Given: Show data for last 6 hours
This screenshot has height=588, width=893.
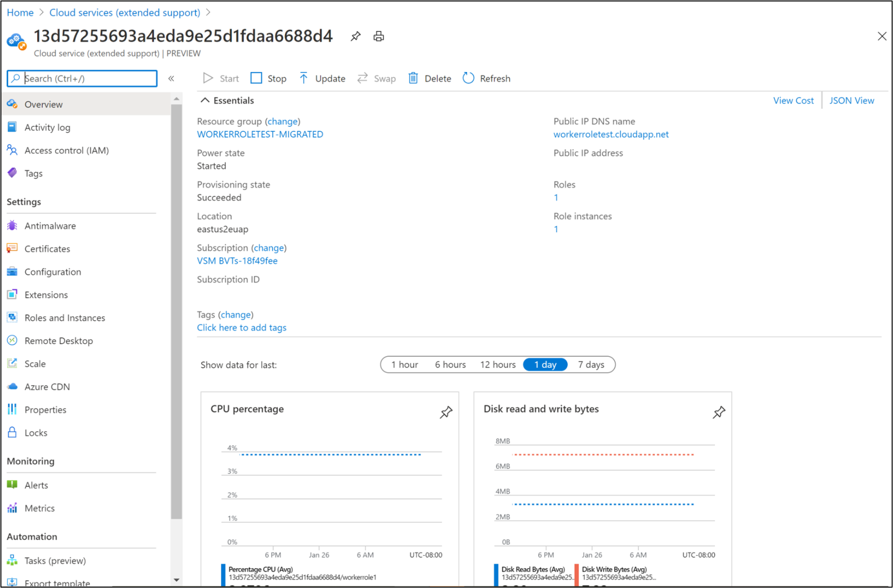Looking at the screenshot, I should pos(450,365).
